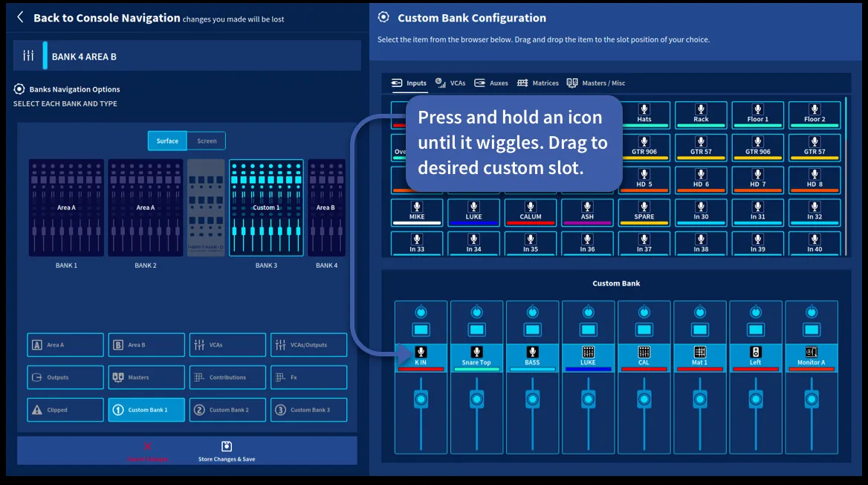Select the SPARE input icon
Viewport: 868px width, 485px height.
tap(644, 212)
